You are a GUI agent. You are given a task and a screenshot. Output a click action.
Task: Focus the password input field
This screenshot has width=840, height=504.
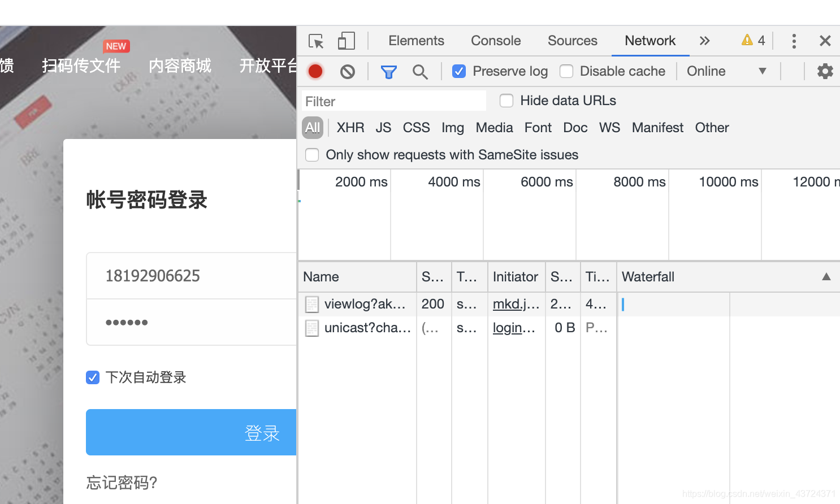[191, 322]
